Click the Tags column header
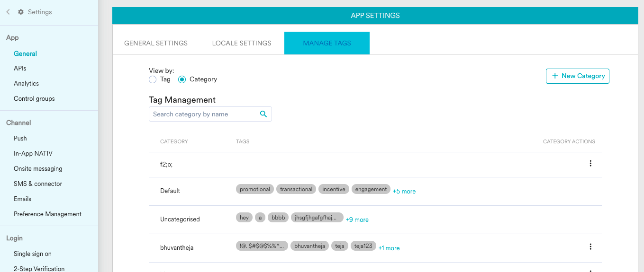The width and height of the screenshot is (644, 272). 243,141
